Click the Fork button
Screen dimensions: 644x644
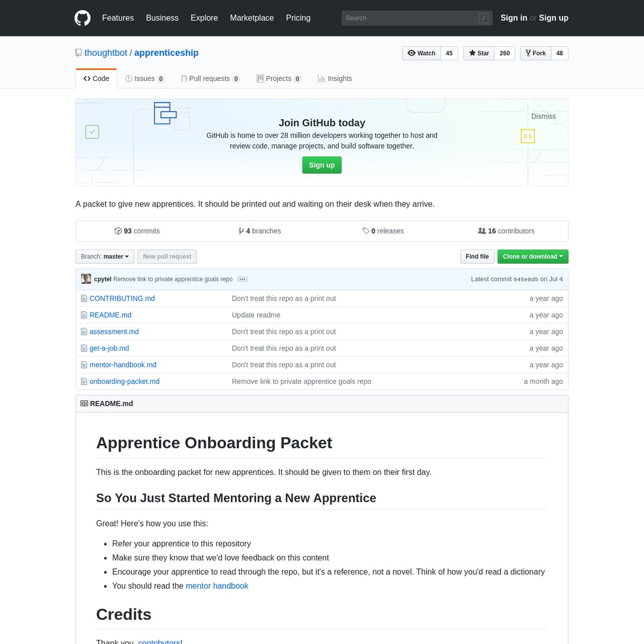[x=536, y=53]
